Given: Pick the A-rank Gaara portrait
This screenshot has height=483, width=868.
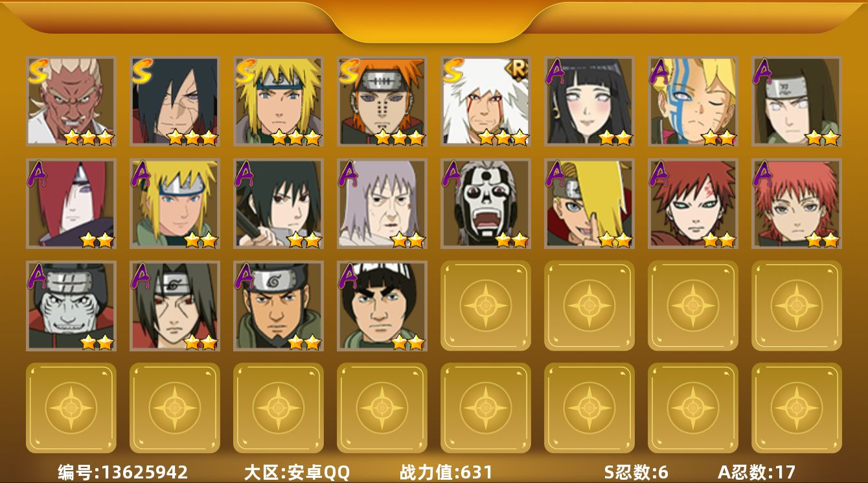Looking at the screenshot, I should click(693, 204).
